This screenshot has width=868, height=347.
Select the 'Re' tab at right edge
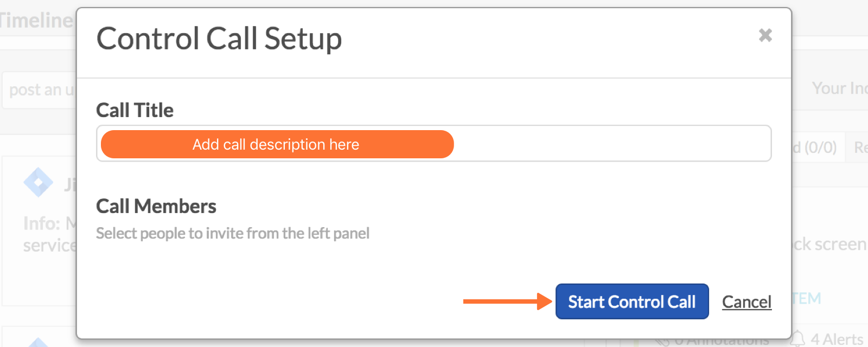[x=860, y=147]
